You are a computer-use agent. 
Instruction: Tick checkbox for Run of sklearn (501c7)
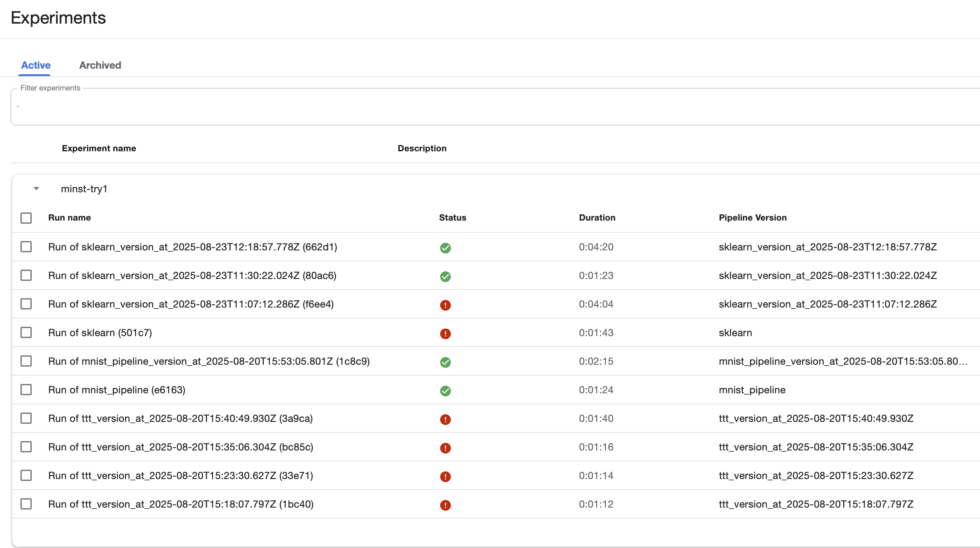[26, 332]
